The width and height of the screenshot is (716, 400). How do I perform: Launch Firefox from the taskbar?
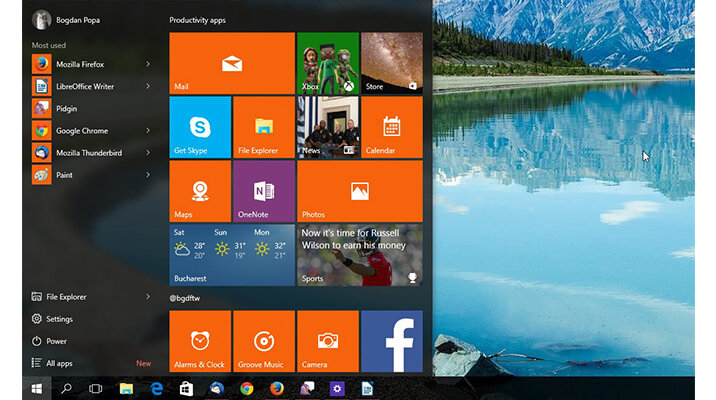point(277,389)
